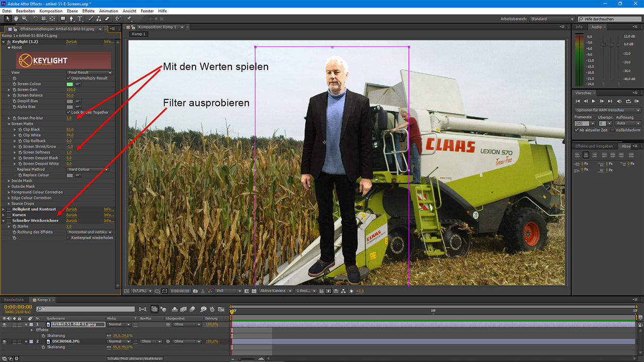Activate the Rotation tool
644x362 pixels.
click(x=36, y=18)
